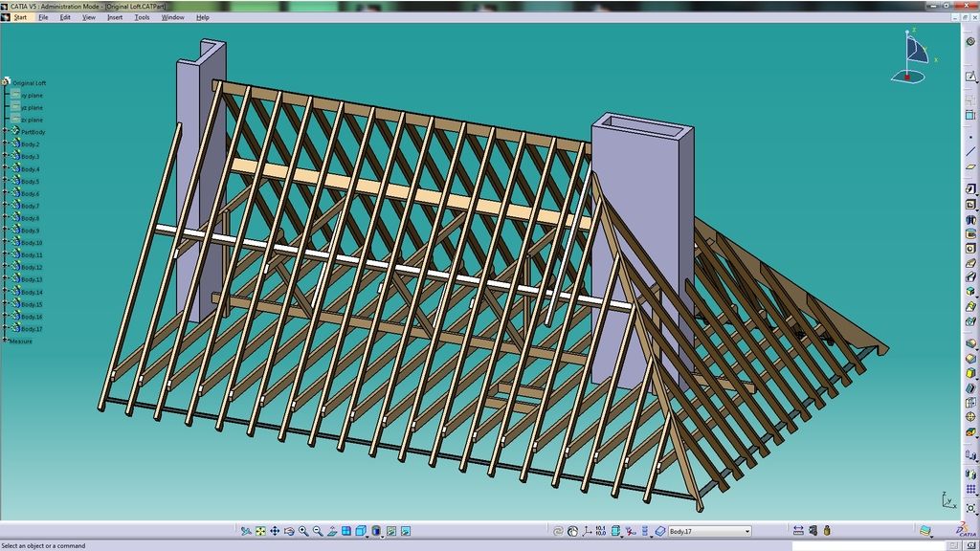Expand the Body.10 tree node
Screen dimensions: 980x551
pyautogui.click(x=6, y=242)
